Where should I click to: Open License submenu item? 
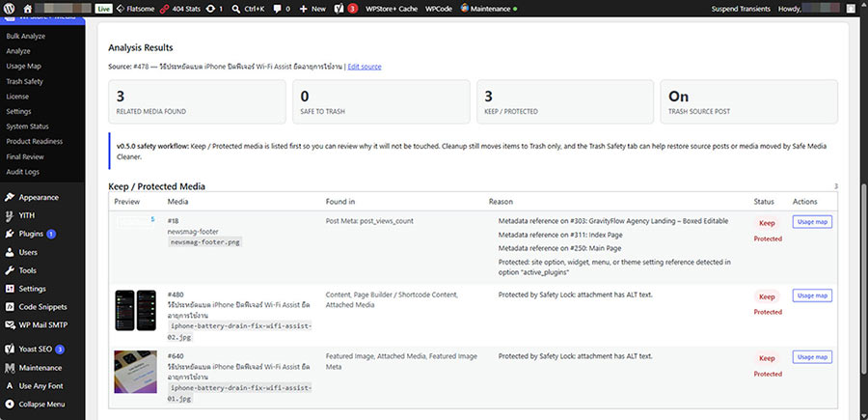[x=17, y=97]
